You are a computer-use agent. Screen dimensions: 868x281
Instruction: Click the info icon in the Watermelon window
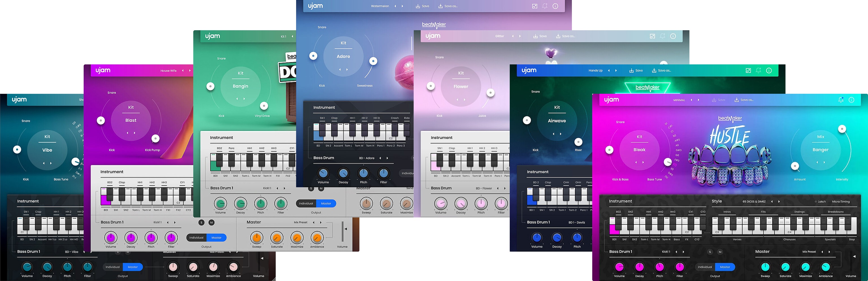pyautogui.click(x=555, y=6)
